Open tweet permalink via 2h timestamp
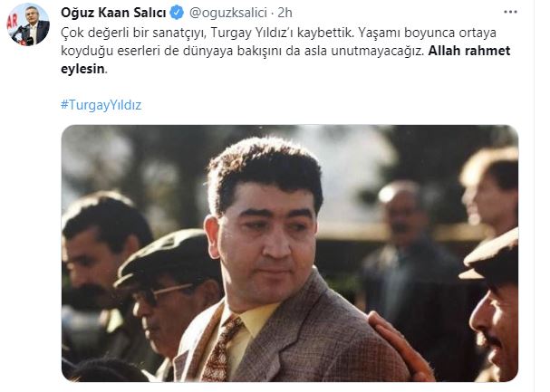This screenshot has width=550, height=392. coord(285,13)
